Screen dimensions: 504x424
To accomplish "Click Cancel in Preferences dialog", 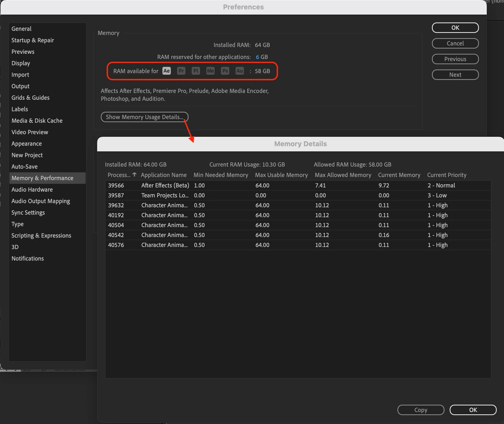I will click(455, 43).
